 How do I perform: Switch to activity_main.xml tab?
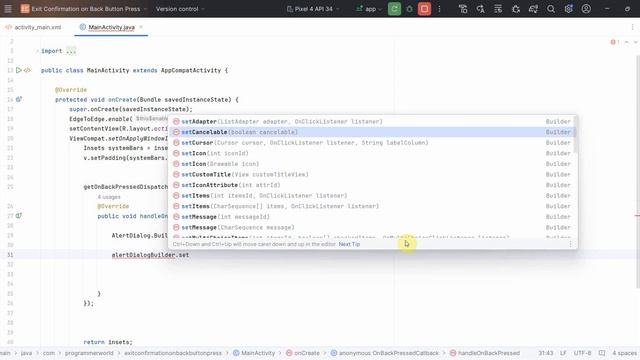pos(33,27)
